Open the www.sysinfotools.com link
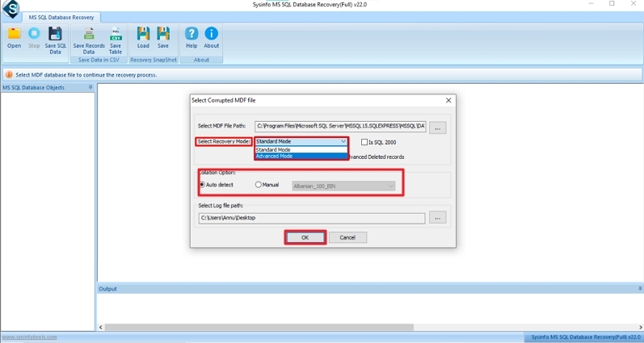 point(30,337)
